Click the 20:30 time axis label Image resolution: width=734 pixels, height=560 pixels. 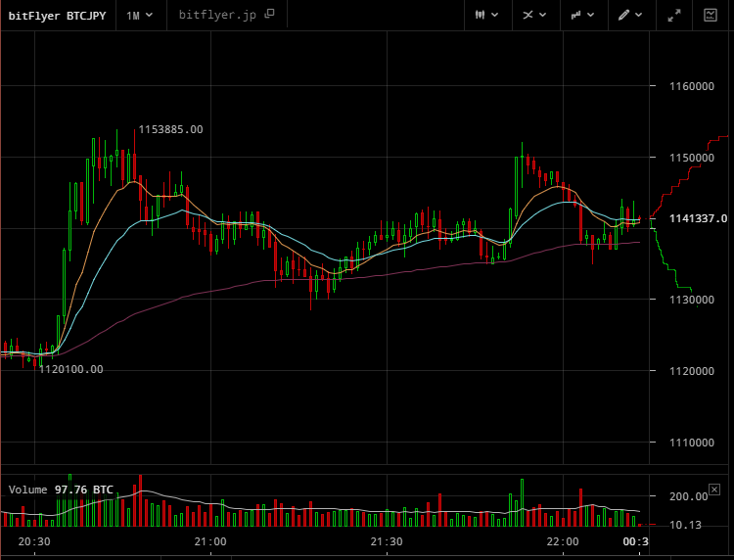pos(34,541)
